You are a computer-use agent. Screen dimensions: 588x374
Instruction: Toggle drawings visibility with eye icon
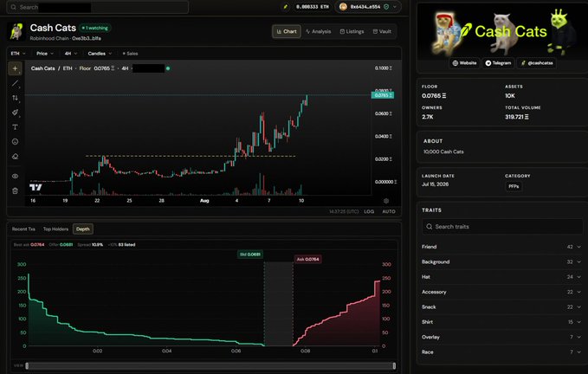tap(15, 176)
